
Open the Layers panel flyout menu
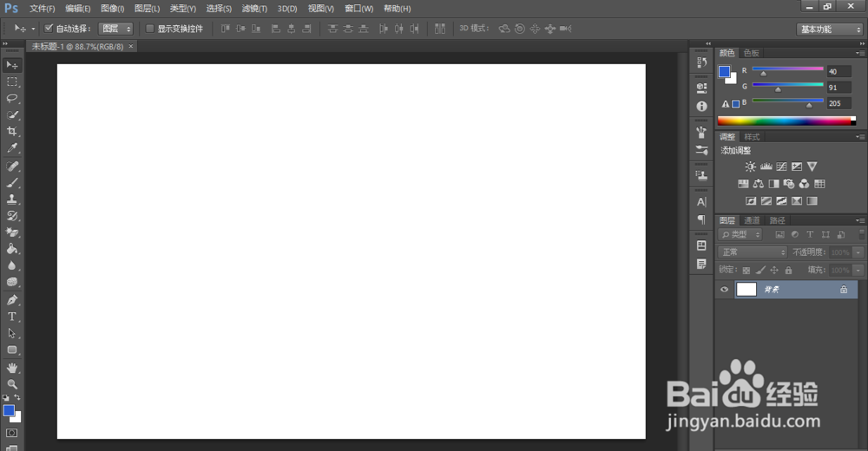[860, 220]
